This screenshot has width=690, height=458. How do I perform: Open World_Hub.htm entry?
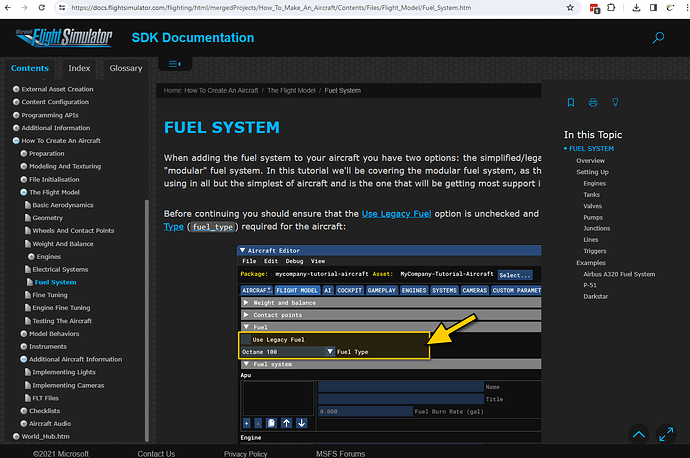point(45,436)
